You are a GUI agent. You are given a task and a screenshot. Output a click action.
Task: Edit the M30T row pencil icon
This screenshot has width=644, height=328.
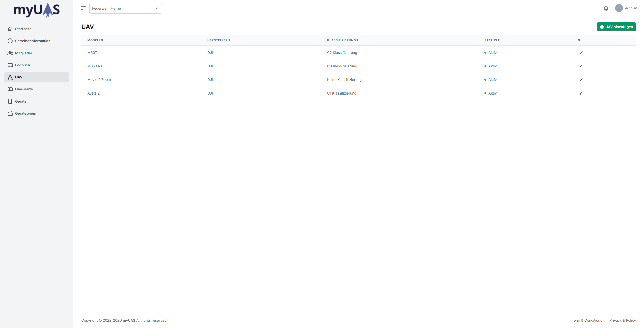[581, 53]
